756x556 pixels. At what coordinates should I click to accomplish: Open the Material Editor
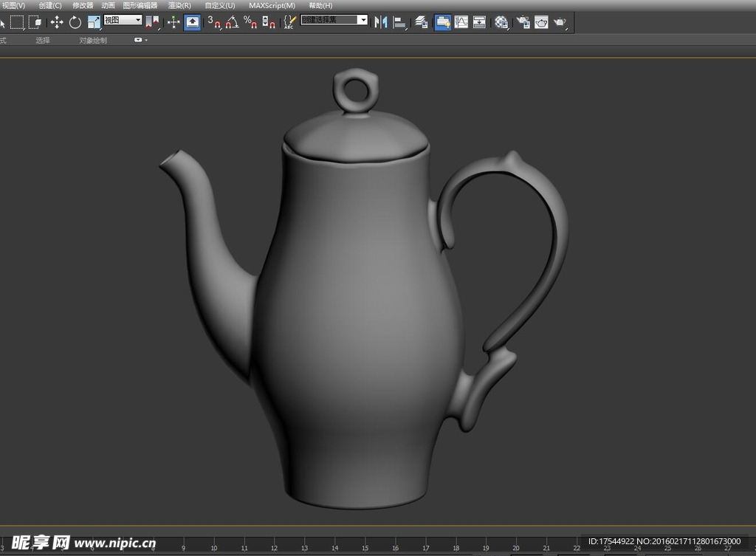[501, 22]
